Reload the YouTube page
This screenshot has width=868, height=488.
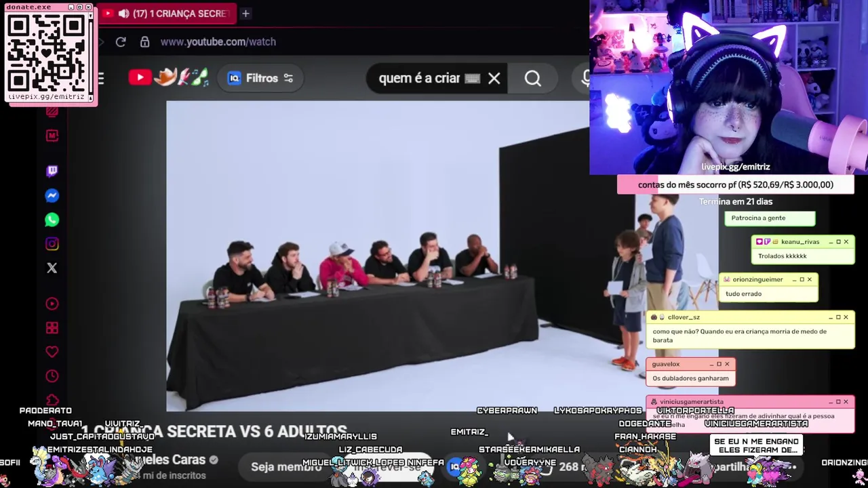pyautogui.click(x=121, y=42)
